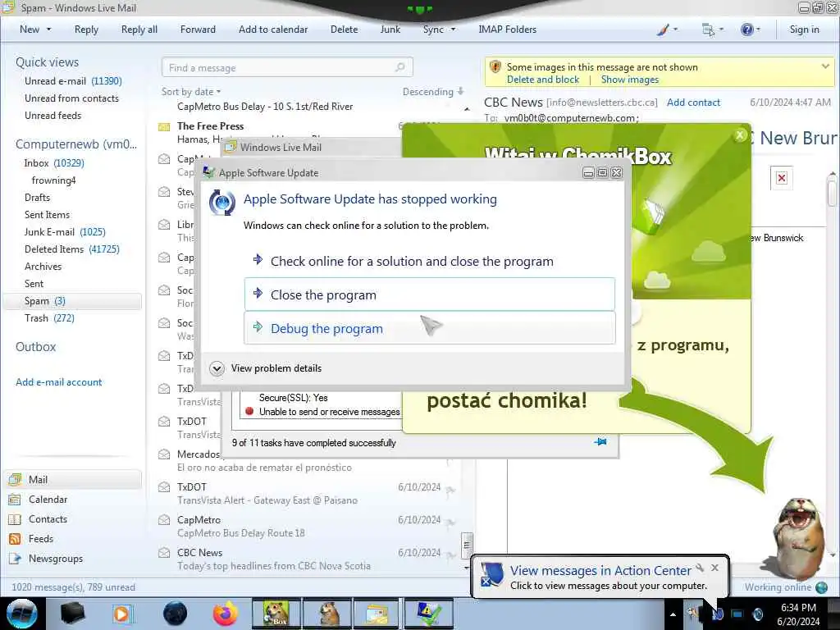Click the ChomikBox taskbar button
The height and width of the screenshot is (630, 840).
pyautogui.click(x=277, y=614)
